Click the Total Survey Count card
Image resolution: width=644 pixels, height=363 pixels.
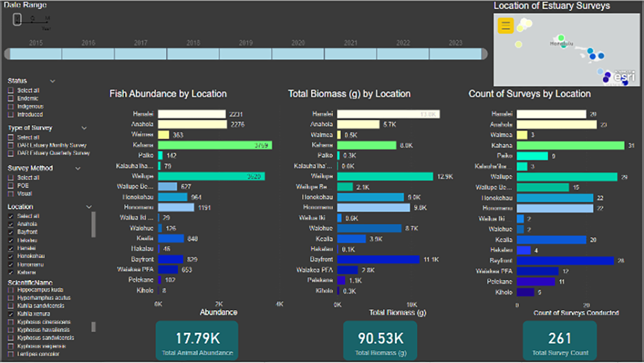pyautogui.click(x=560, y=340)
